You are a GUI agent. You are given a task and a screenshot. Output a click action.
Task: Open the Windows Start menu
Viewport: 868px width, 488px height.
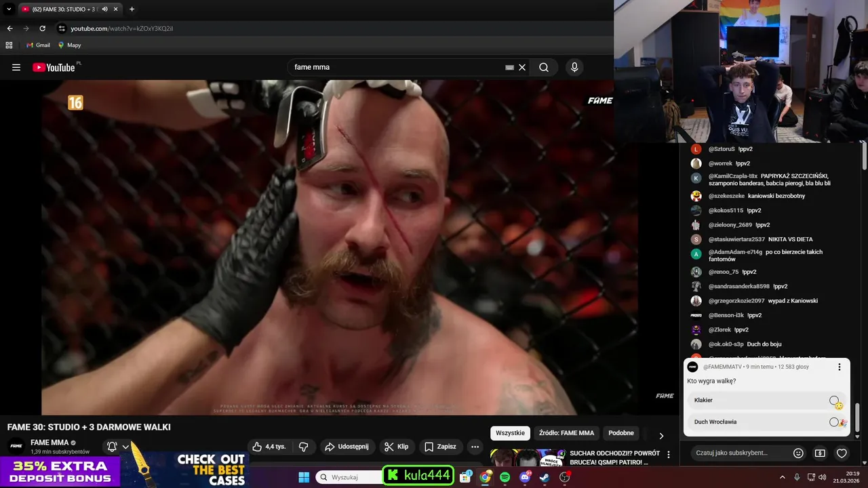(304, 477)
